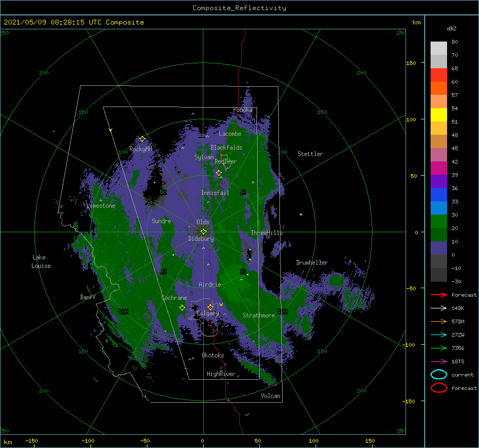Click the asterisk marker above Limestone
The image size is (479, 448).
pos(101,201)
